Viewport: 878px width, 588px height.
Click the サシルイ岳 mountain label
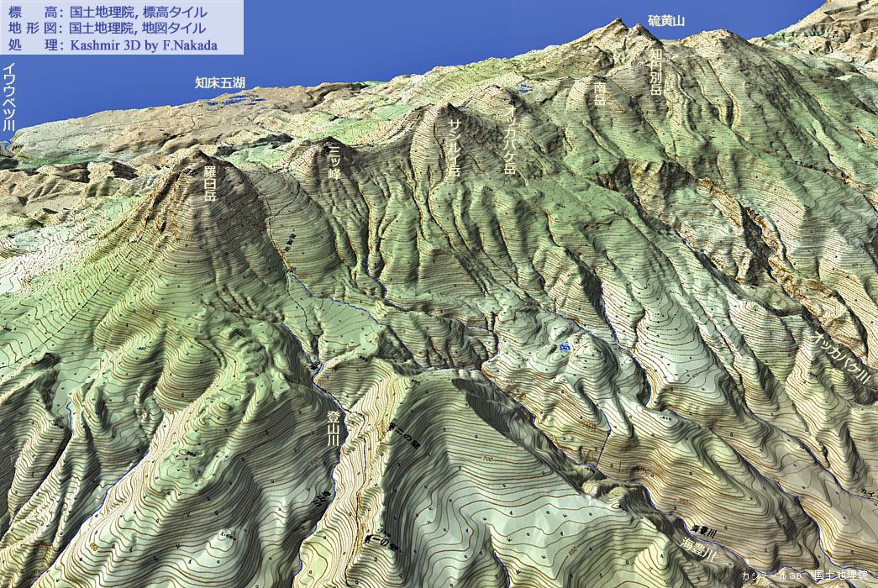point(454,147)
